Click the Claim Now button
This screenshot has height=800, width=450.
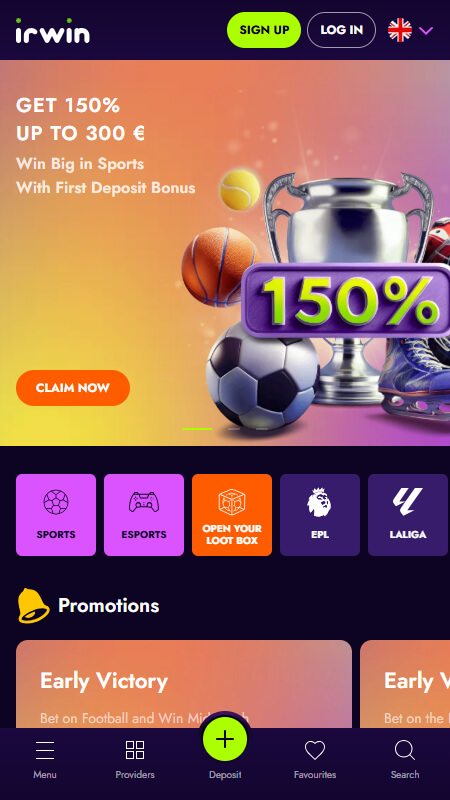tap(73, 388)
